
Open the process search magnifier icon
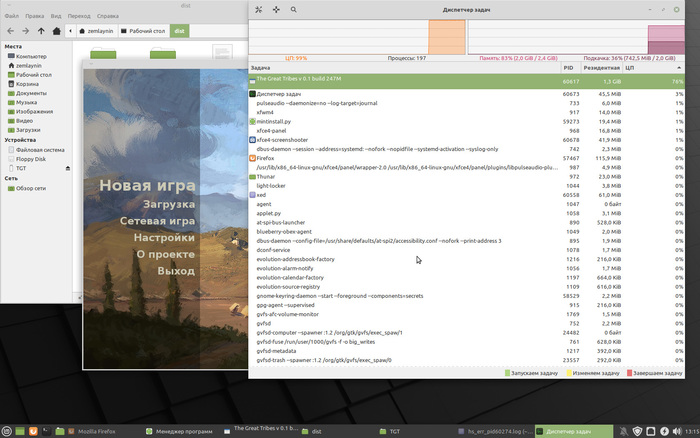(293, 9)
